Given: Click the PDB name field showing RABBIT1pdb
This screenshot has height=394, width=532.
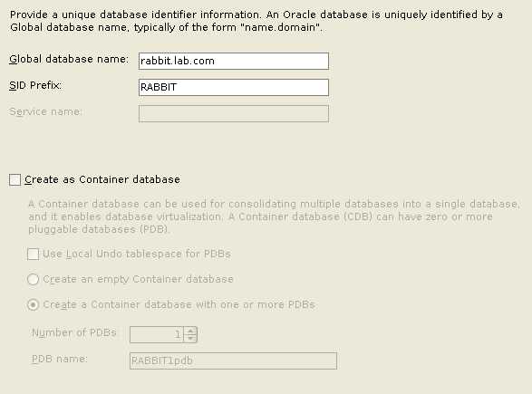Looking at the screenshot, I should [233, 360].
